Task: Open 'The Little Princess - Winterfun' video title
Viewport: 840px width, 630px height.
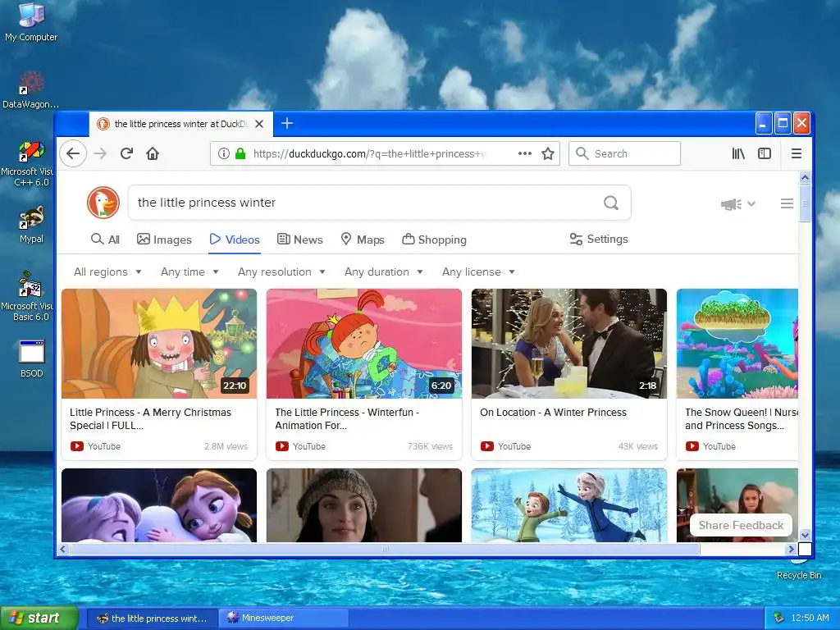Action: [347, 419]
